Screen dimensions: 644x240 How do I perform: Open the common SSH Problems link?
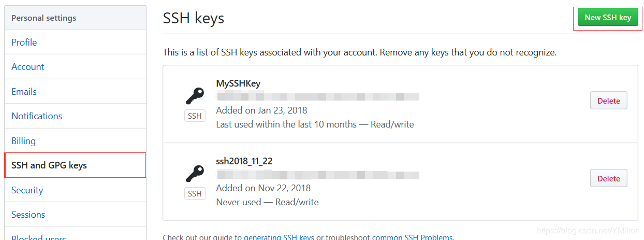[x=413, y=237]
